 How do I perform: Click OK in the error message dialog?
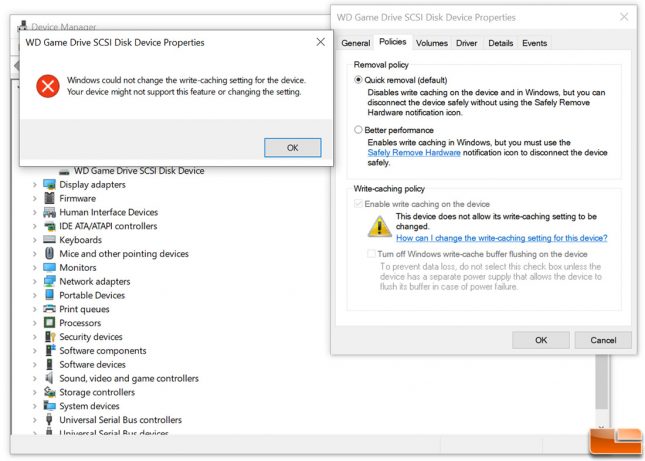292,148
